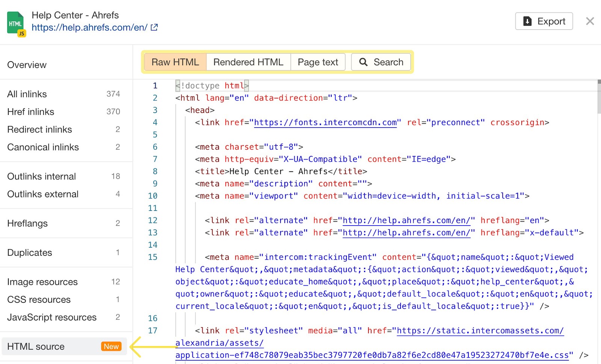Image resolution: width=601 pixels, height=364 pixels.
Task: Close the page details panel
Action: click(590, 21)
